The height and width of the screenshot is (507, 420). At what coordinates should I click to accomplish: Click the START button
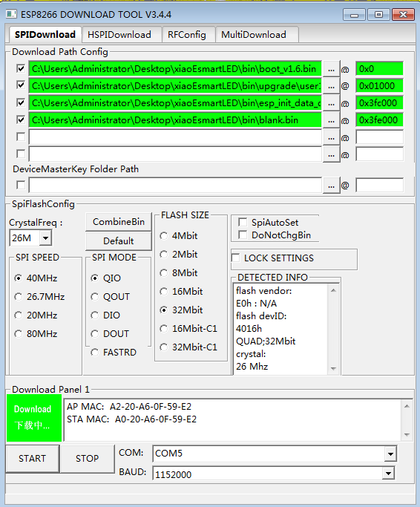pos(33,459)
